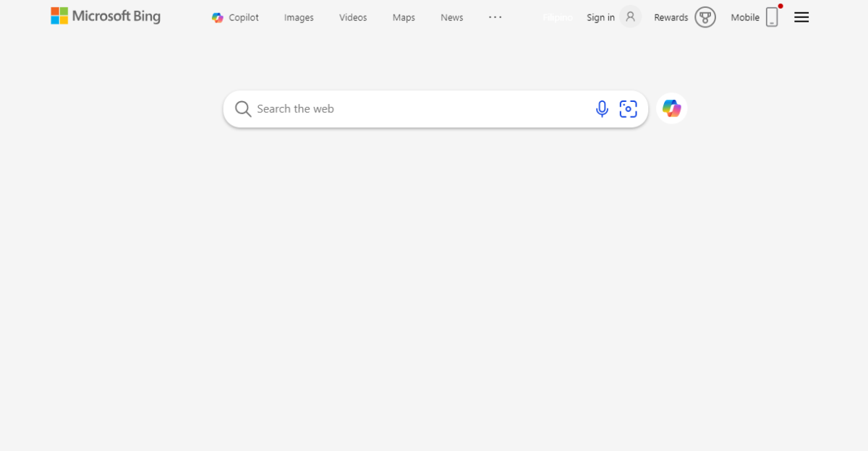
Task: Click the user avatar icon
Action: point(631,17)
